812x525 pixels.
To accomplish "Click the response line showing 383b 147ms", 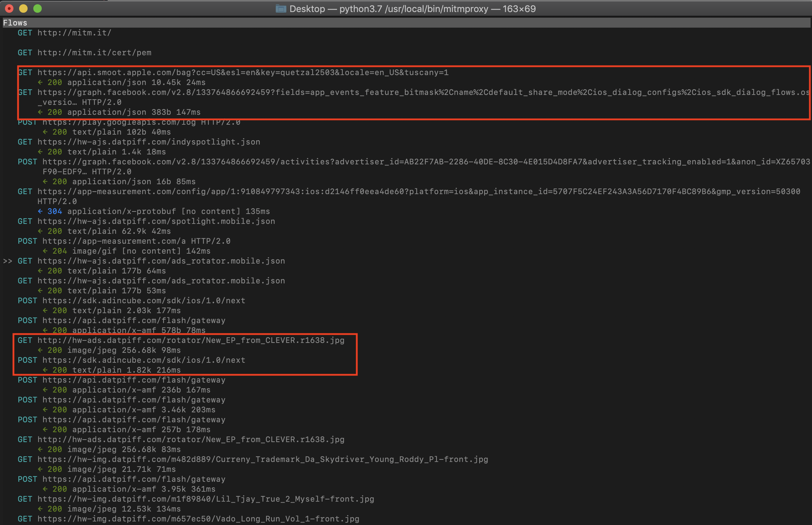I will click(119, 112).
